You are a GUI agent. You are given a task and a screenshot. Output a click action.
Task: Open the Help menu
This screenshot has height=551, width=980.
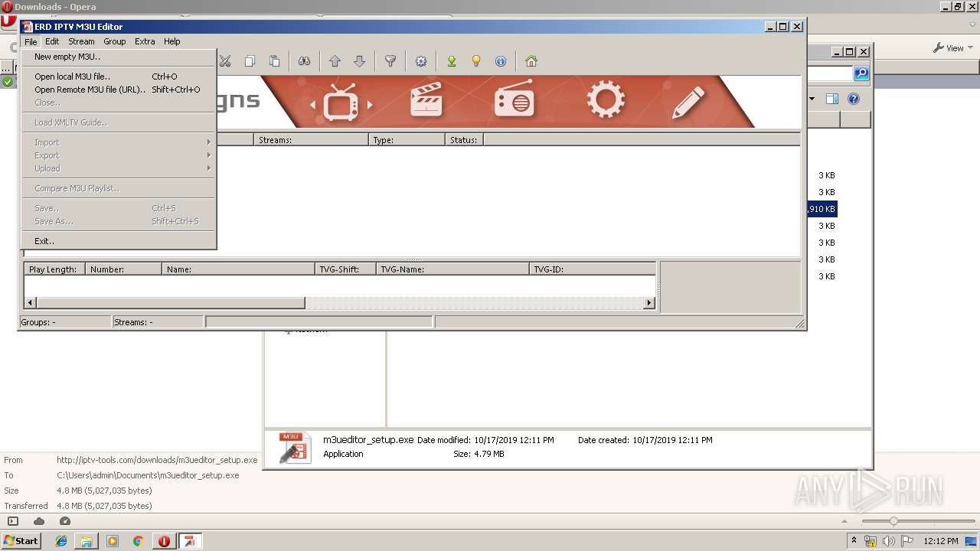point(172,41)
